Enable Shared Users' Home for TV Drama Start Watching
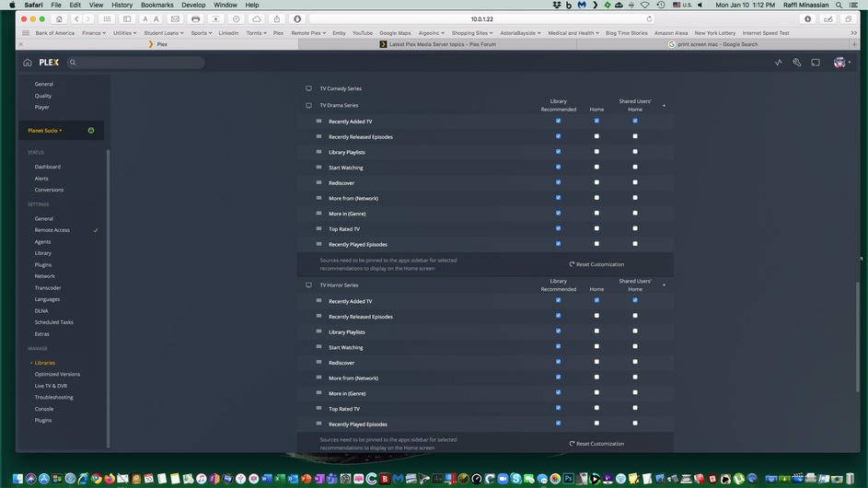The image size is (868, 488). pyautogui.click(x=635, y=167)
